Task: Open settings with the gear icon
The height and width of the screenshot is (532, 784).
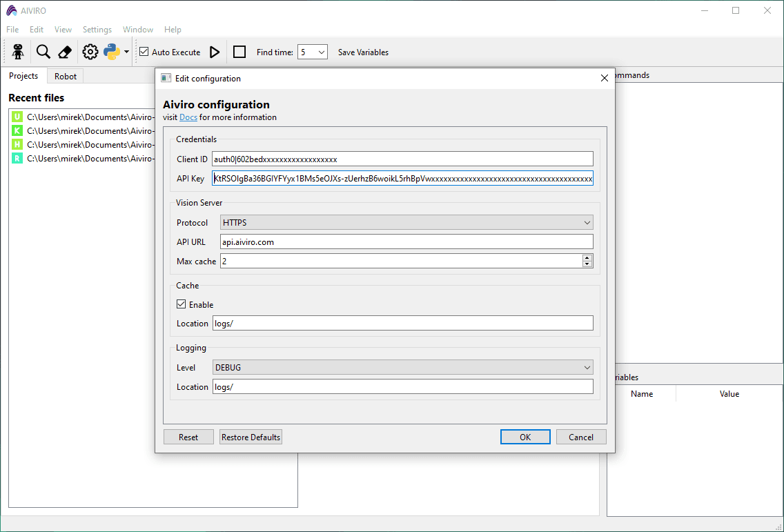Action: 90,52
